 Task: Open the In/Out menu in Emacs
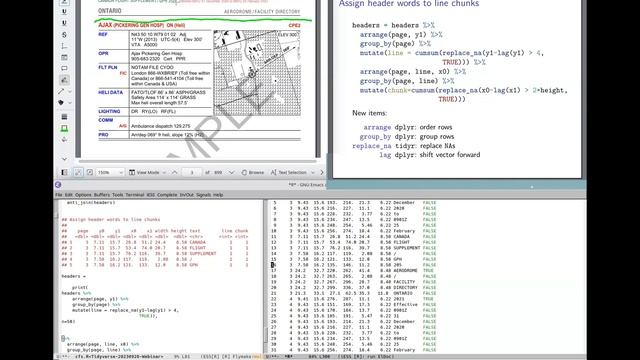coord(187,195)
